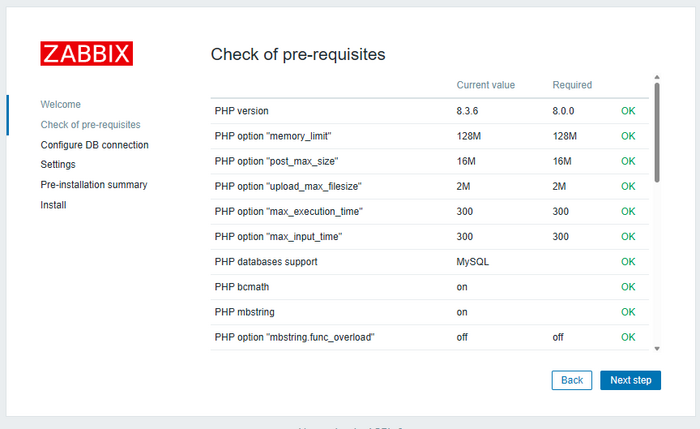The height and width of the screenshot is (429, 700).
Task: Go to the Next step
Action: tap(630, 380)
